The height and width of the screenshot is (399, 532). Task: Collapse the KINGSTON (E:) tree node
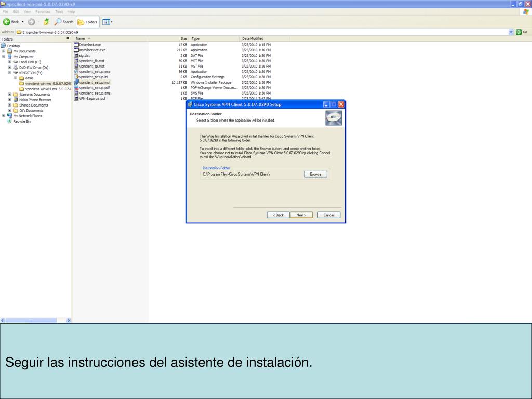coord(10,72)
